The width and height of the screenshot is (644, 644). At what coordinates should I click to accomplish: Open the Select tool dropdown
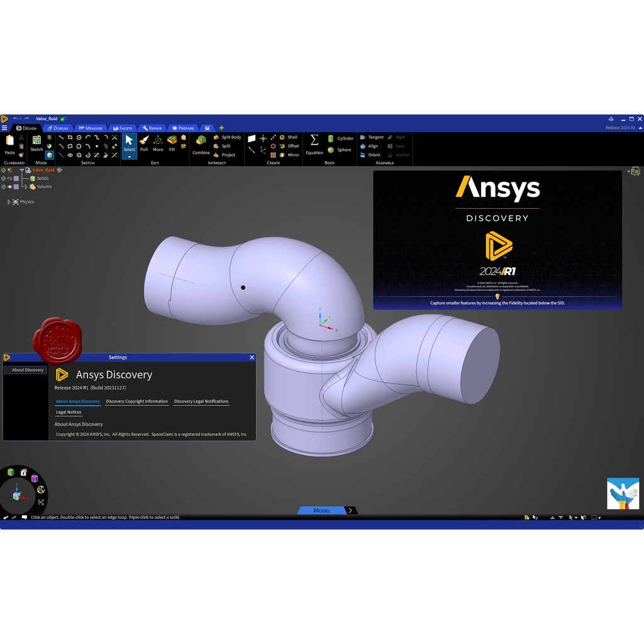point(129,157)
